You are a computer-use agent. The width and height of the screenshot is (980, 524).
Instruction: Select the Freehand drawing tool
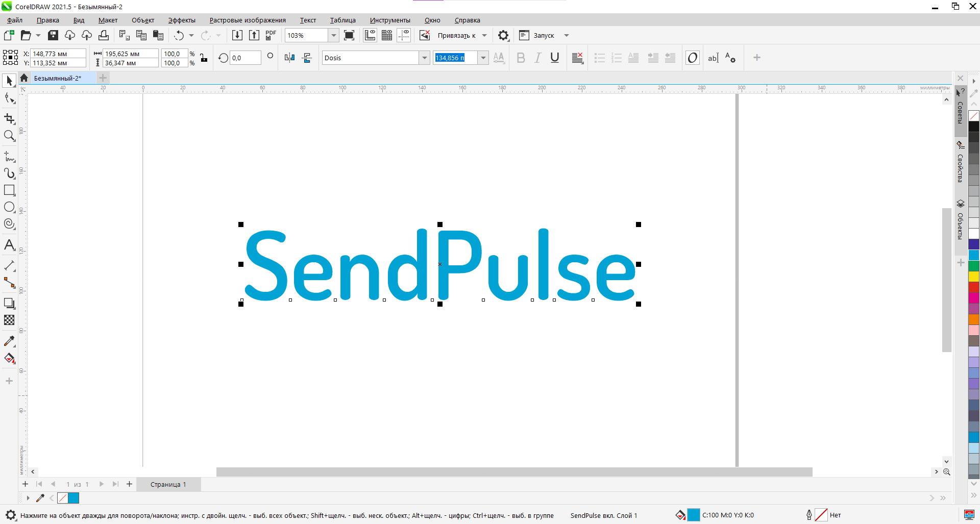(9, 156)
